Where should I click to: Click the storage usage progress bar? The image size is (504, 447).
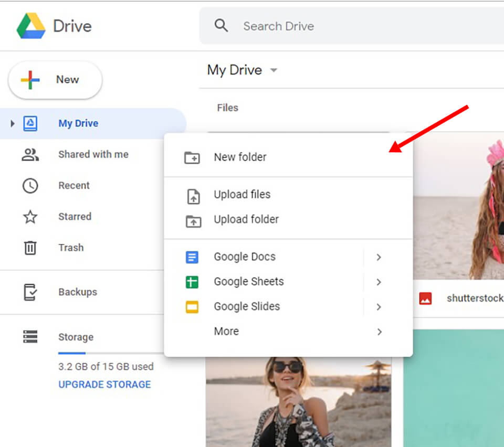click(x=111, y=353)
